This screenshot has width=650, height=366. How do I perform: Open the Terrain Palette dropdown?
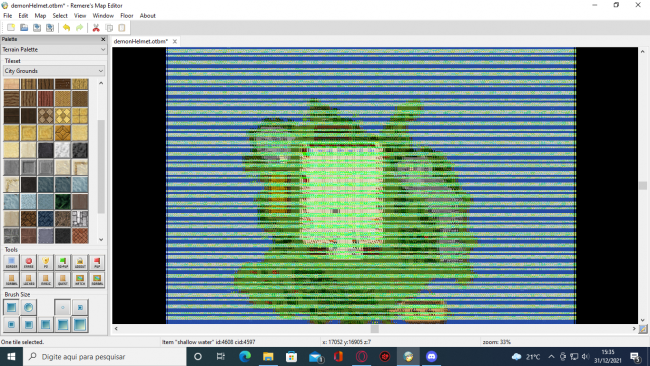point(53,49)
